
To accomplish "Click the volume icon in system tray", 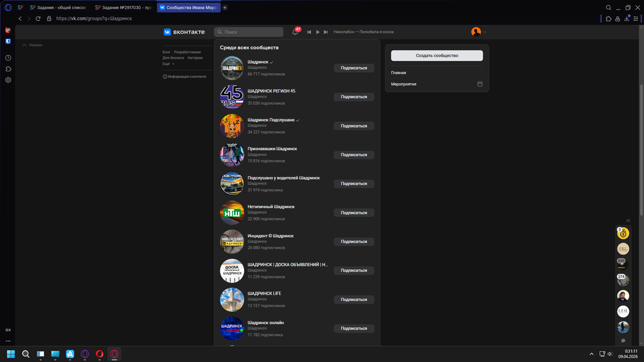I will pyautogui.click(x=610, y=354).
